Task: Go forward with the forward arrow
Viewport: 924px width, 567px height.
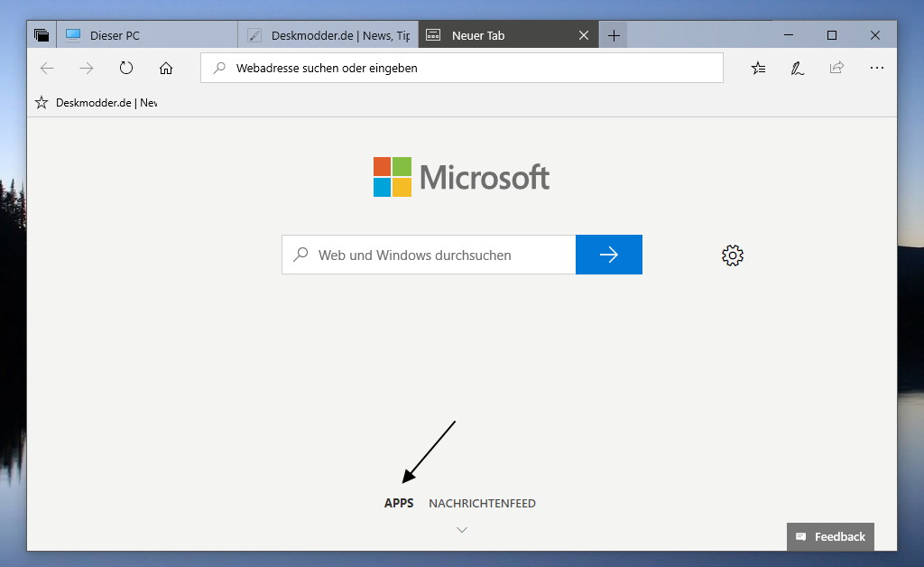Action: point(87,69)
